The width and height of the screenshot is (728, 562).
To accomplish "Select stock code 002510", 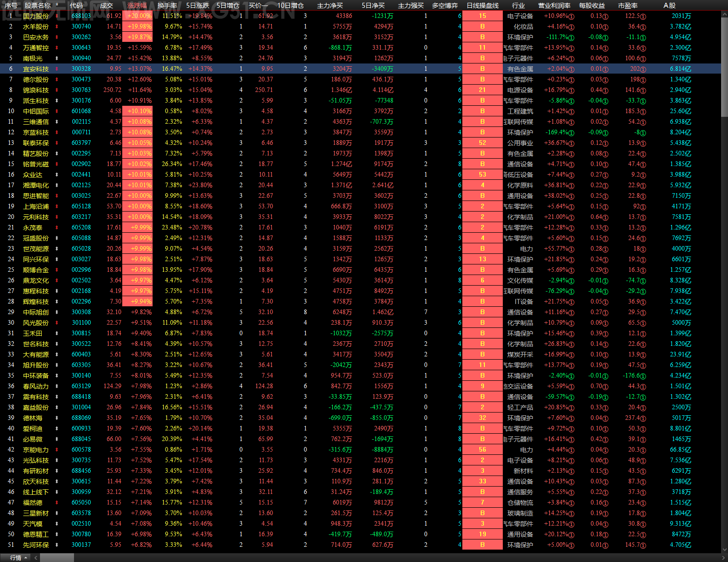I will [x=81, y=524].
